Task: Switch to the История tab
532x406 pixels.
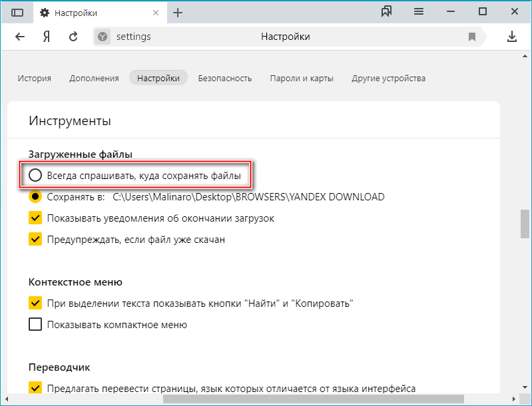Action: click(34, 79)
